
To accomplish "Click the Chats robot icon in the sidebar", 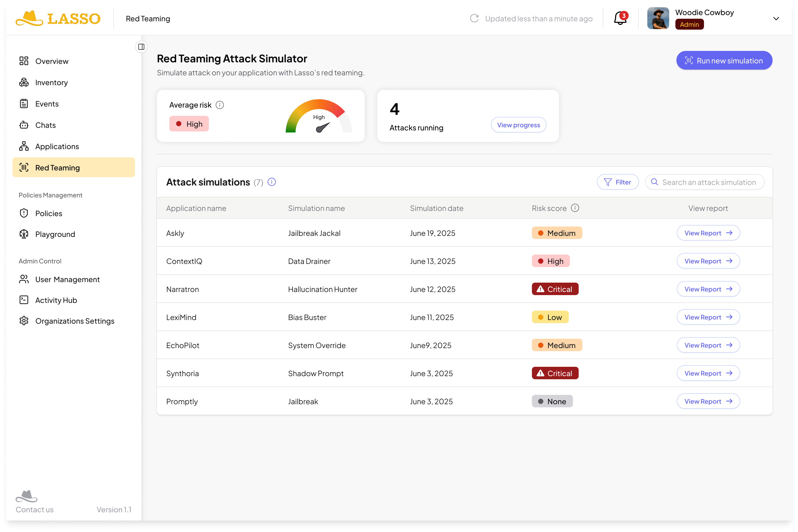I will [24, 125].
